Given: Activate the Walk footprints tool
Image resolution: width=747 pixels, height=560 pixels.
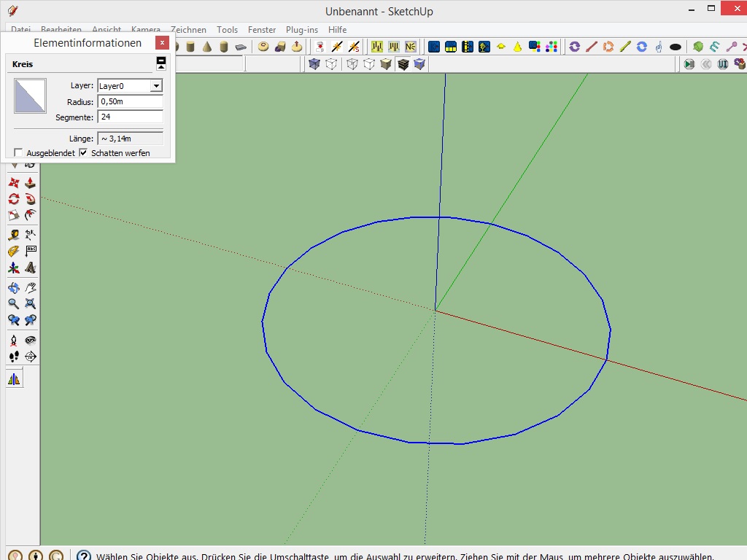Looking at the screenshot, I should tap(14, 357).
